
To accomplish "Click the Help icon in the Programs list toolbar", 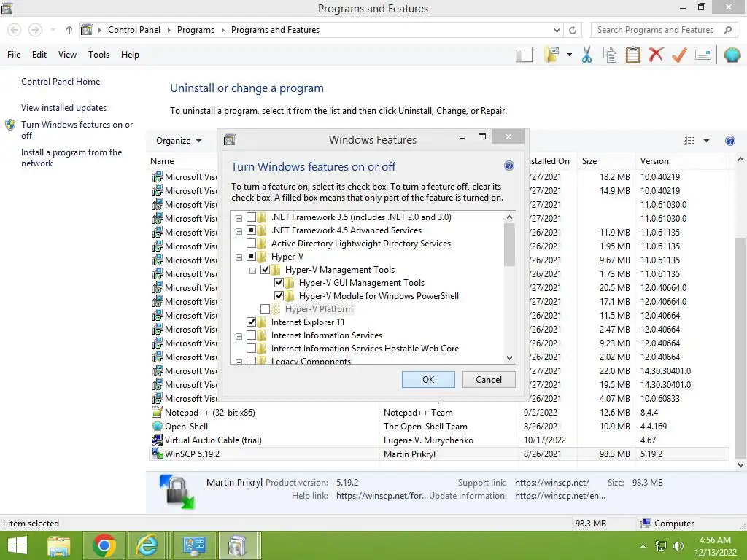I will (729, 141).
